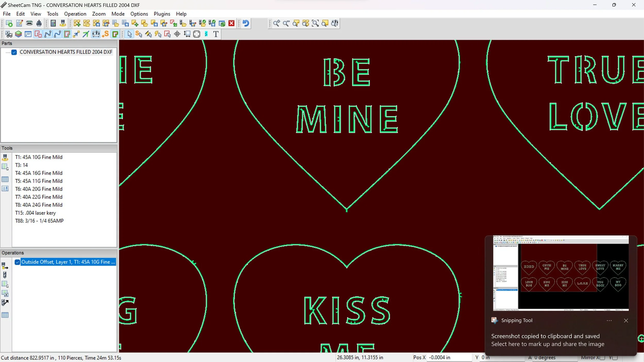Select tool T88: 3/16 - 1/4 65AMP

click(x=39, y=221)
